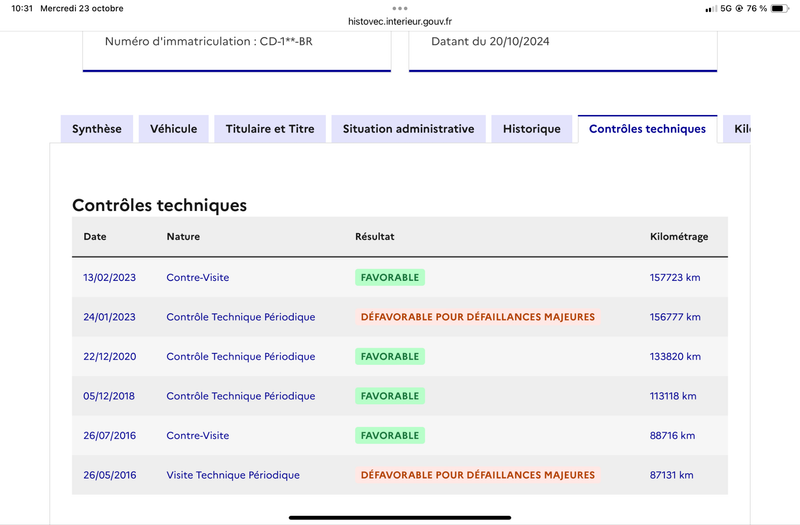This screenshot has height=525, width=800.
Task: Click the DÉFAVORABLE badge for 24/01/2023
Action: pyautogui.click(x=478, y=317)
